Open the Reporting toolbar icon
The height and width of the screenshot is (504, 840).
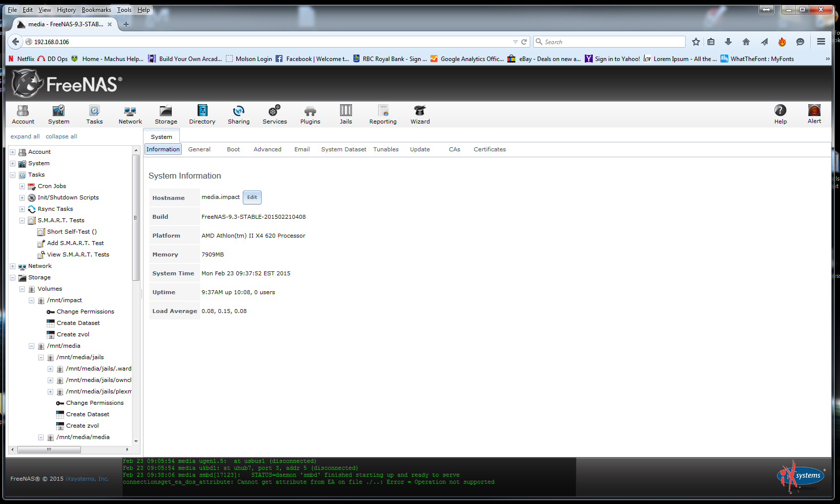383,115
